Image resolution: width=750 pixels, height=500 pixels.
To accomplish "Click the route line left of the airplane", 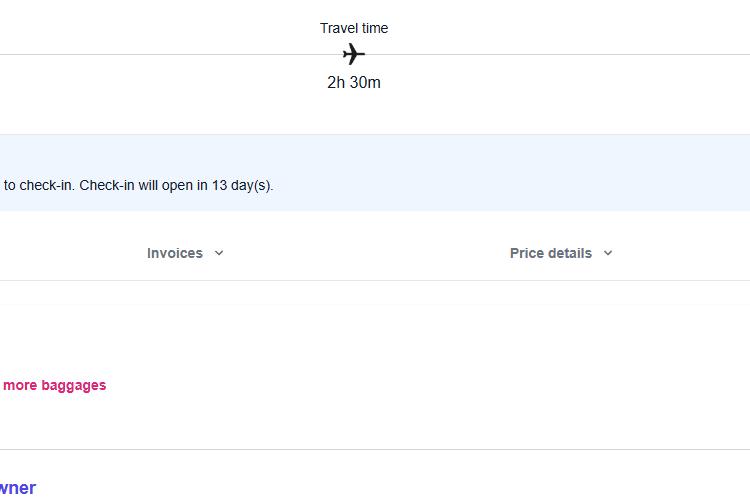I will [x=171, y=54].
